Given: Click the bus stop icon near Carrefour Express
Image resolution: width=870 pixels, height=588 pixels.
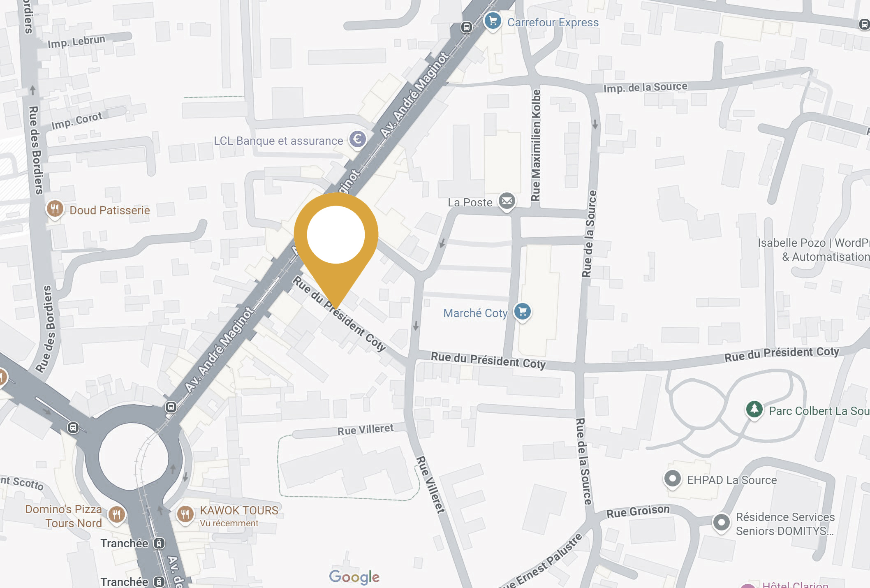Looking at the screenshot, I should click(466, 27).
